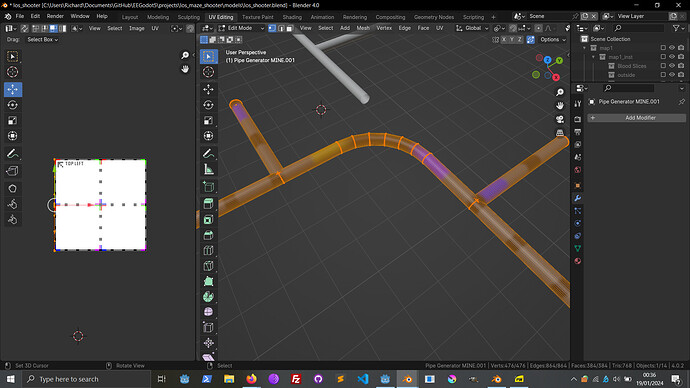Toggle pin icon beside Pipe Generator MINE.001
690x388 pixels.
[682, 102]
